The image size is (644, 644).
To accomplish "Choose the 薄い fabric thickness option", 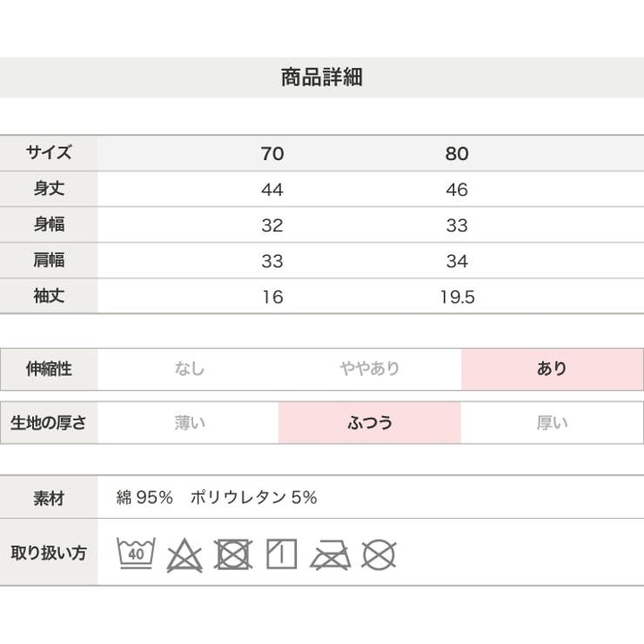I will point(189,424).
